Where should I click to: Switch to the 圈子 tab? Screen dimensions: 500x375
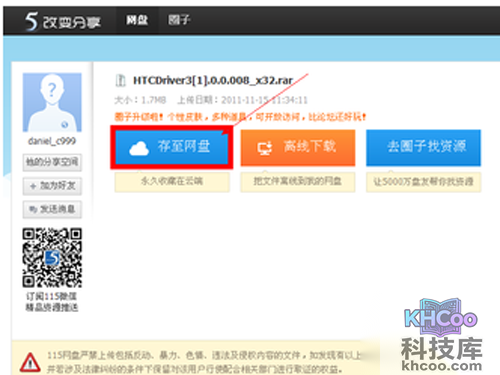click(179, 20)
